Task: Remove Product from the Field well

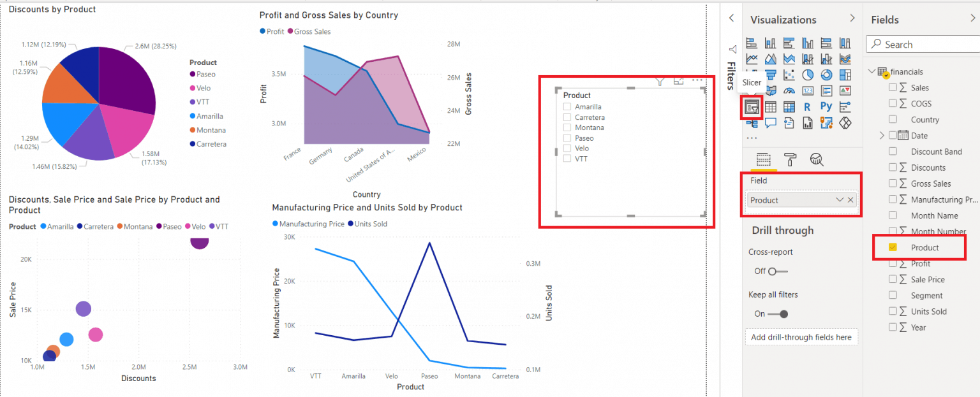Action: pos(850,200)
